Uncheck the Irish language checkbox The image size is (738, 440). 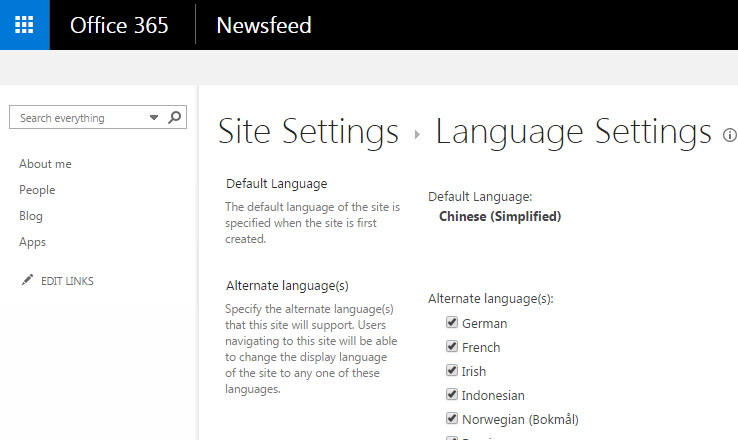[x=452, y=370]
